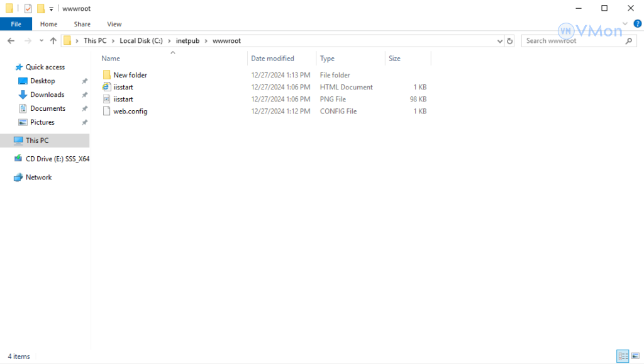Navigate up one level with the Up arrow
Screen dimensions: 644x364
point(53,41)
